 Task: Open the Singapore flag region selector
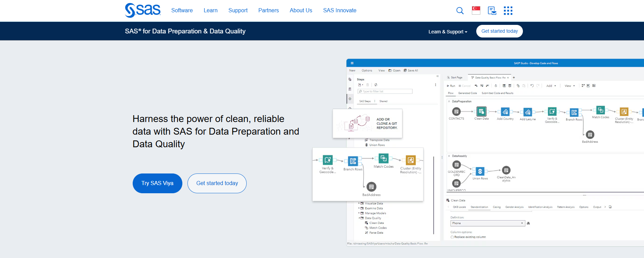pos(476,11)
